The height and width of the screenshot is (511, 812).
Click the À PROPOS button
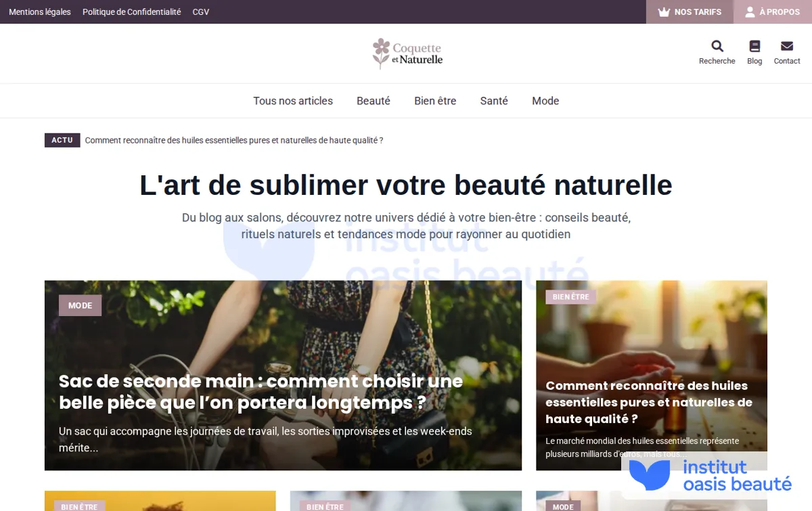tap(773, 12)
